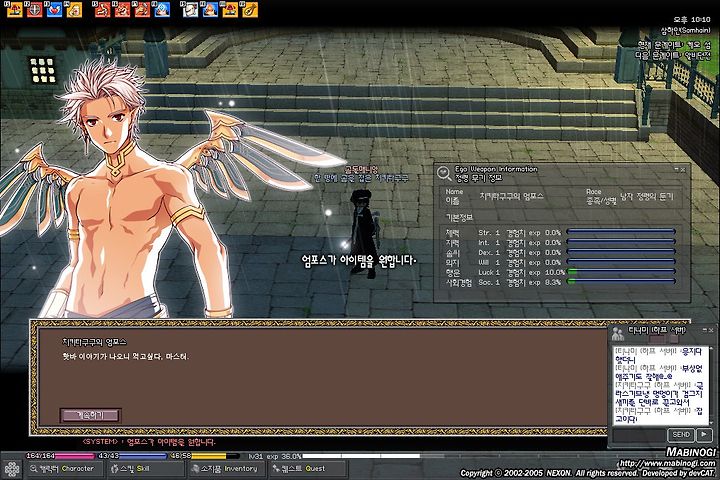The image size is (720, 480).
Task: Click the clock text 오후 10:10
Action: tap(692, 20)
